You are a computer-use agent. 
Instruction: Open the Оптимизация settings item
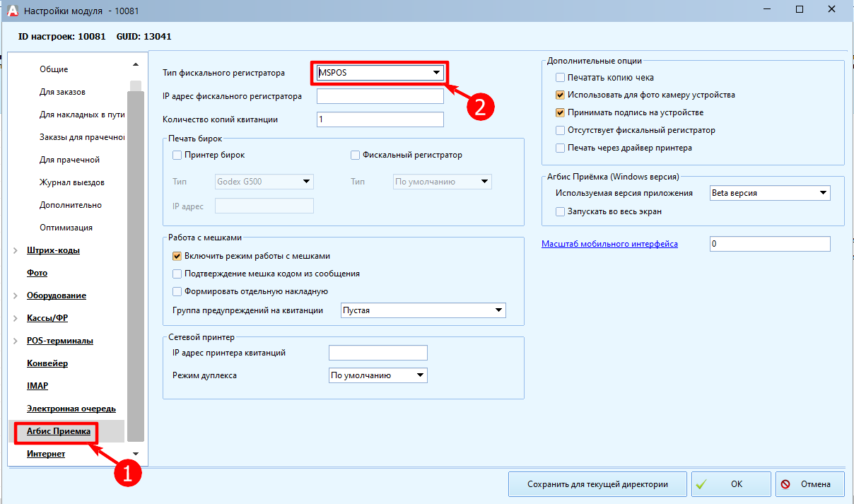(66, 228)
